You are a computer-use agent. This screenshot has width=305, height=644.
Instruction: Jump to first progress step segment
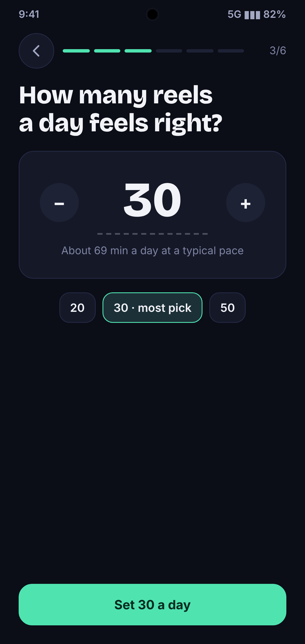click(76, 51)
